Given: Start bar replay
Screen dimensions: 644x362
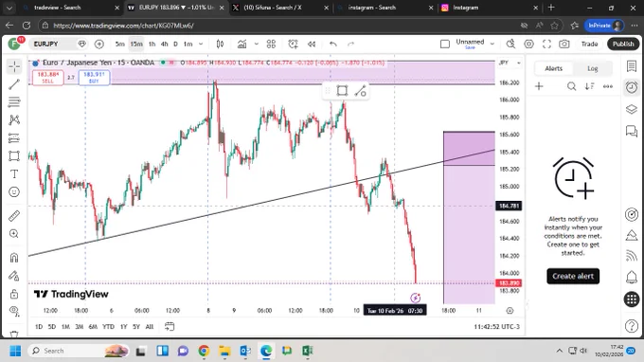Looking at the screenshot, I should (312, 44).
